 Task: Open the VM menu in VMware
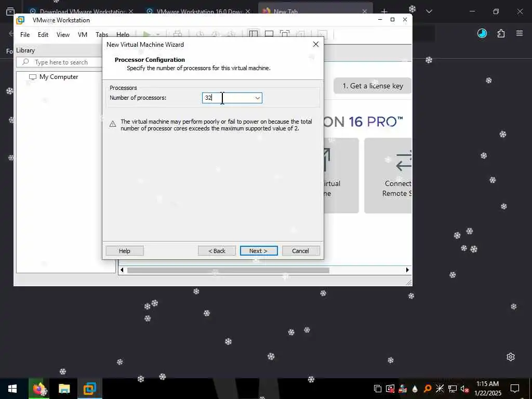pyautogui.click(x=83, y=35)
